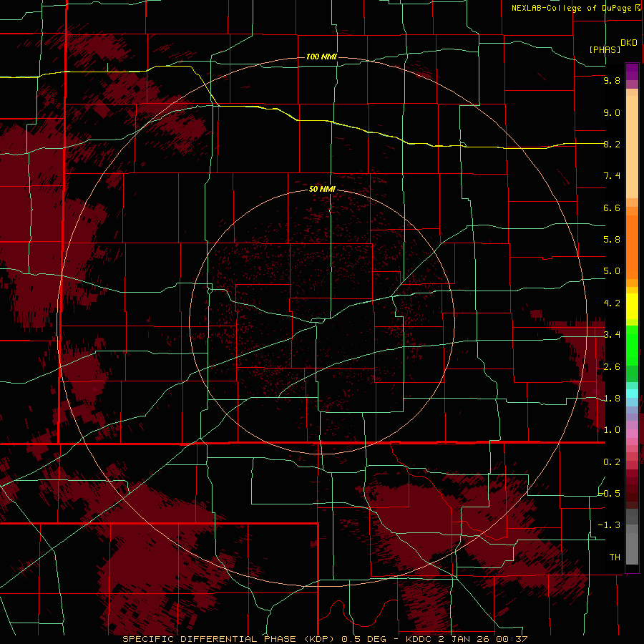Pick the purple segment atop the color bar
The height and width of the screenshot is (644, 644).
pyautogui.click(x=632, y=72)
